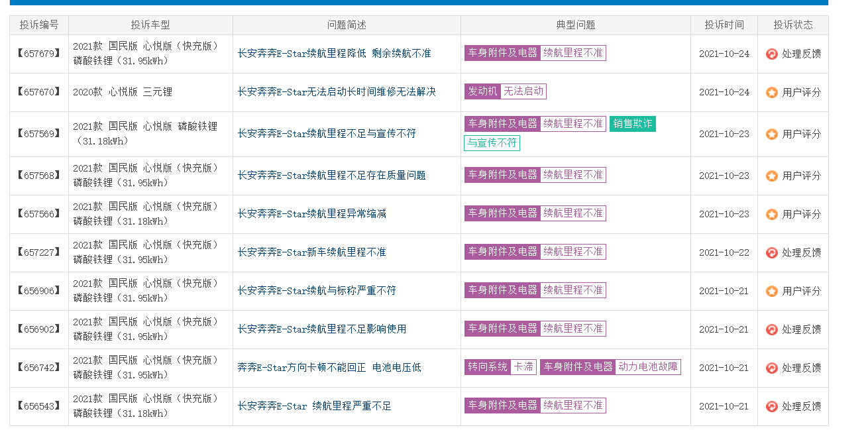Click complaint number 【657569】
The image size is (868, 436).
(x=39, y=134)
